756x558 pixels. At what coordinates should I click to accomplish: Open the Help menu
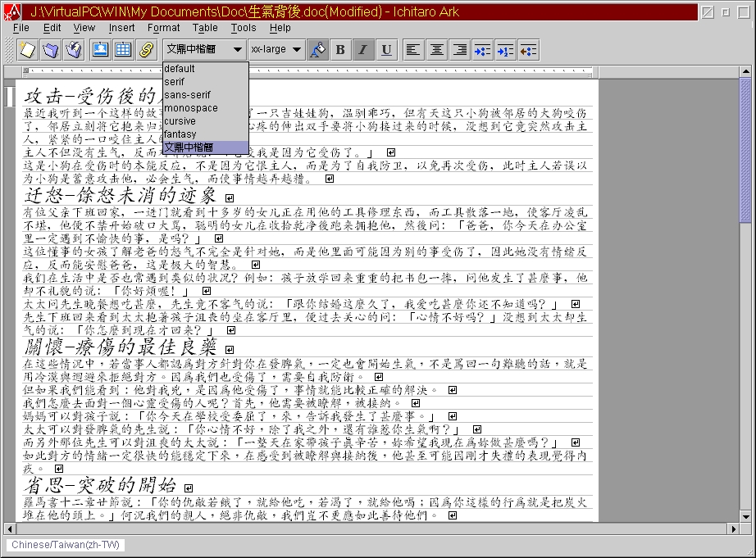click(x=280, y=28)
